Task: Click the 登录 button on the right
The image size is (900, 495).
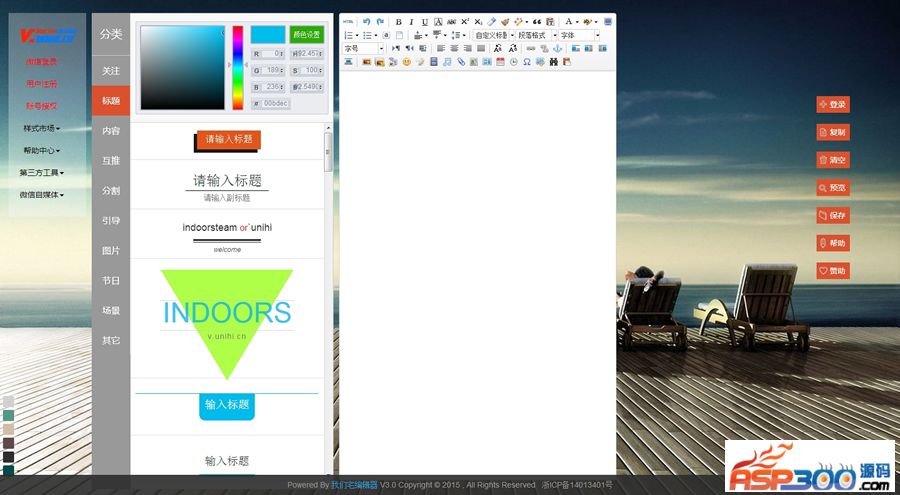Action: [833, 105]
